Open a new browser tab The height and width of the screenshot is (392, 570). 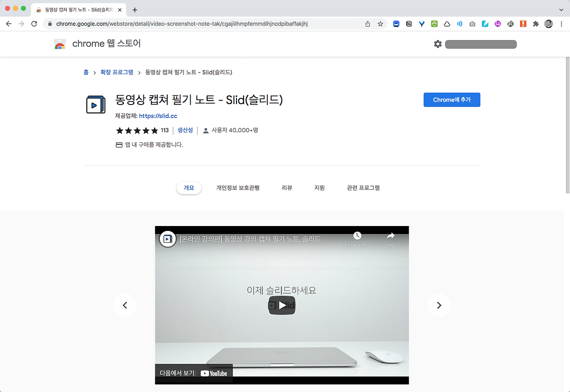135,10
